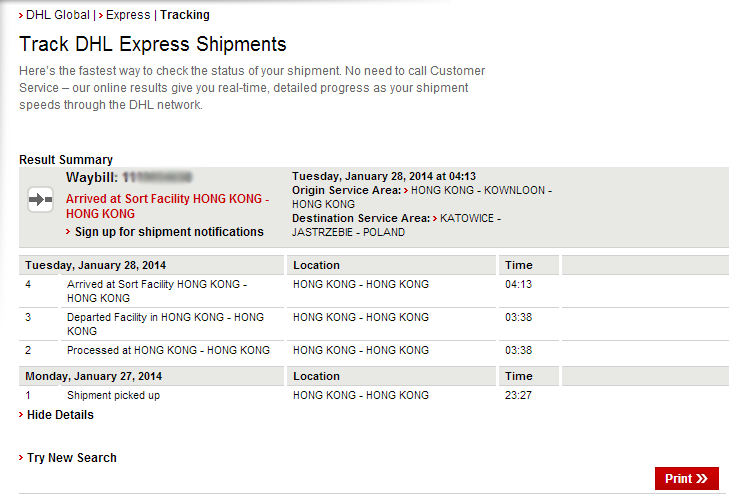Click the double chevron on Print button
The width and height of the screenshot is (731, 495).
(x=702, y=479)
